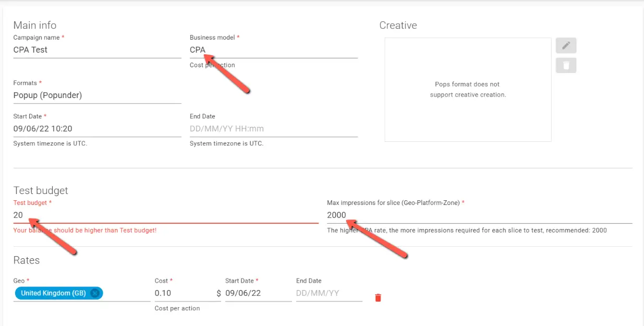The width and height of the screenshot is (644, 326).
Task: Click the Test budget section heading
Action: point(41,190)
